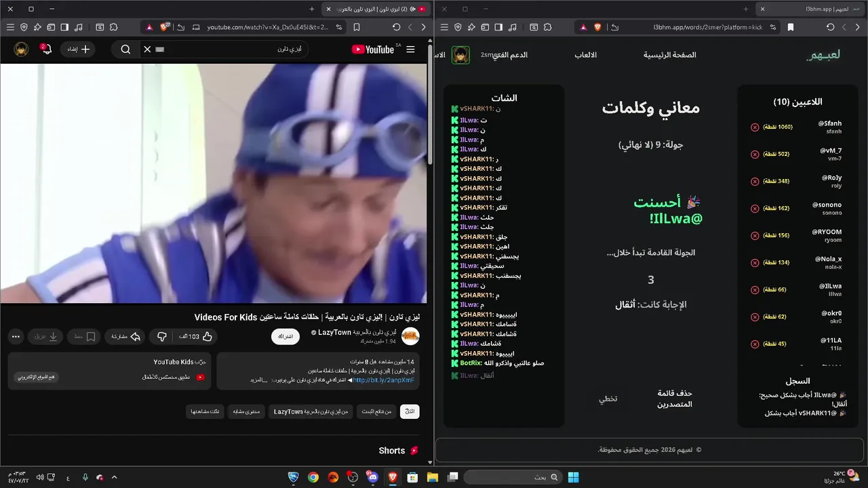The height and width of the screenshot is (488, 868).
Task: Remove player @RoJy from list
Action: [755, 181]
